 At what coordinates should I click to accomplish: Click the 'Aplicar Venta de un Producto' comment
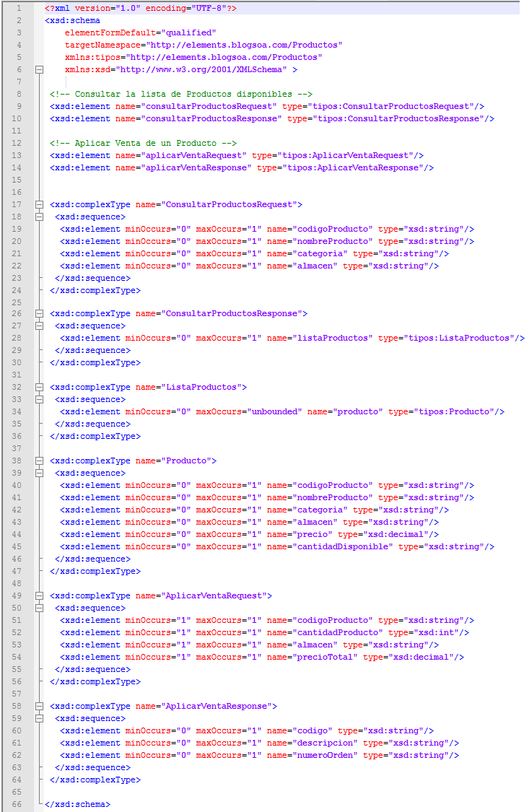(x=144, y=144)
